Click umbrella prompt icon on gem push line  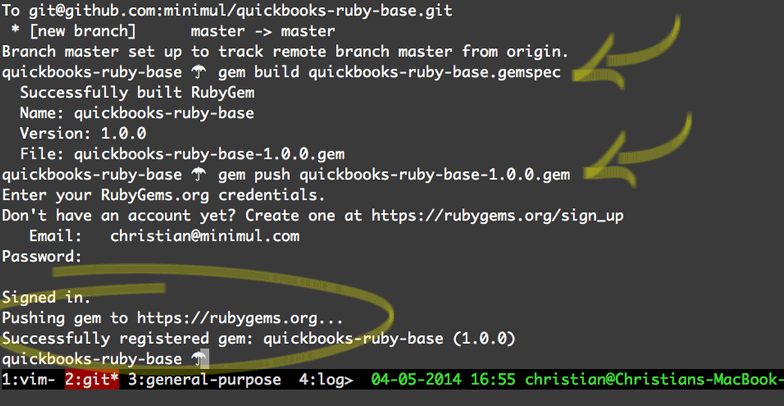(x=199, y=174)
